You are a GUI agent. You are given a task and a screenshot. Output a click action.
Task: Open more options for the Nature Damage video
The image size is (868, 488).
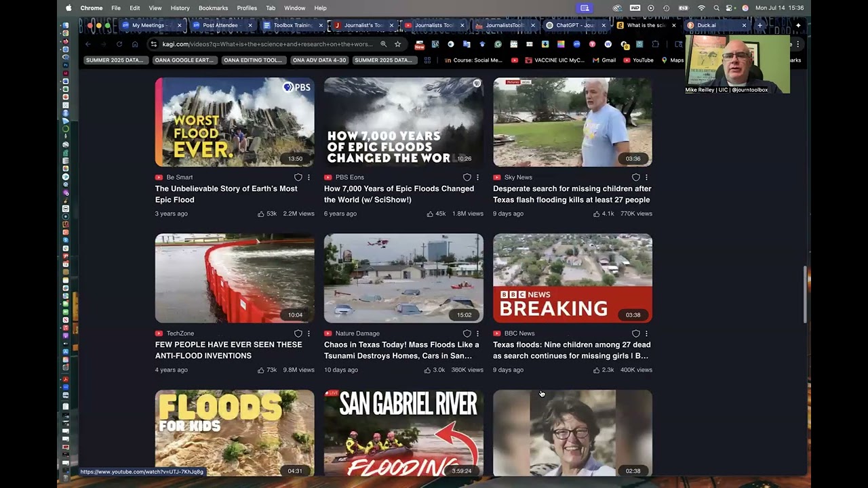coord(477,333)
